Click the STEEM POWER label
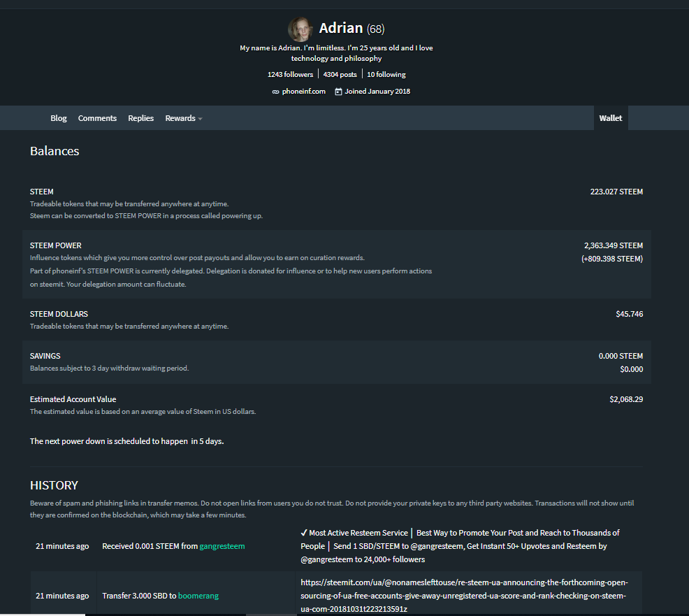 click(x=55, y=245)
